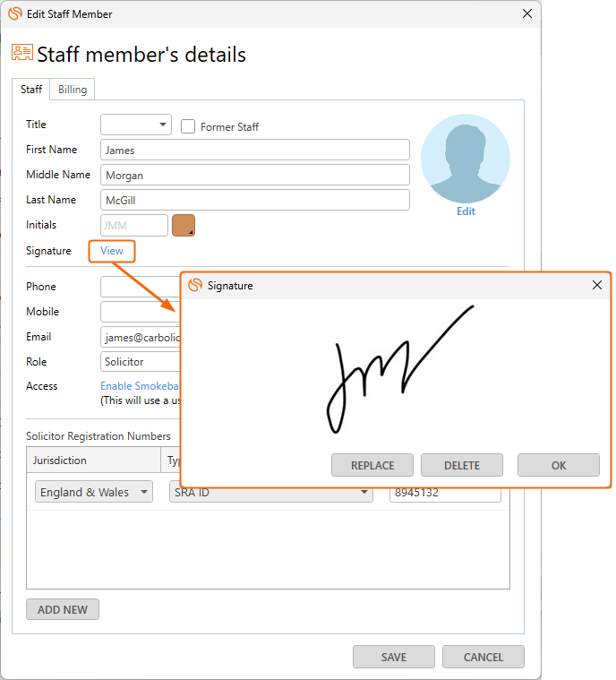Click the Middle Name field containing Morgan
The image size is (616, 680).
[x=255, y=176]
